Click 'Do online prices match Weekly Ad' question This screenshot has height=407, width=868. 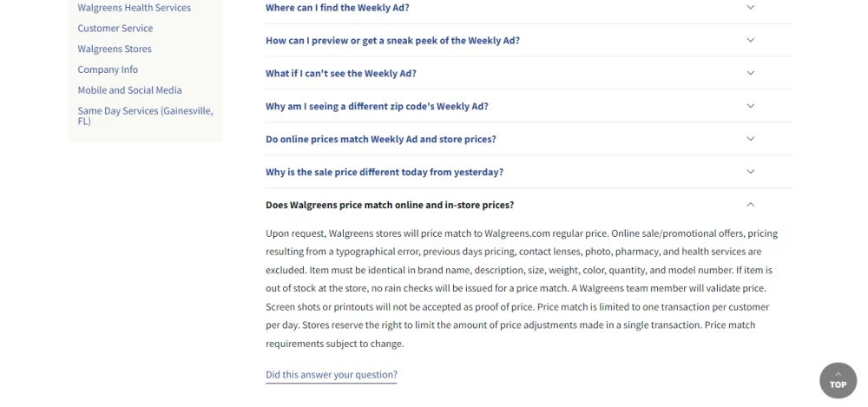381,140
